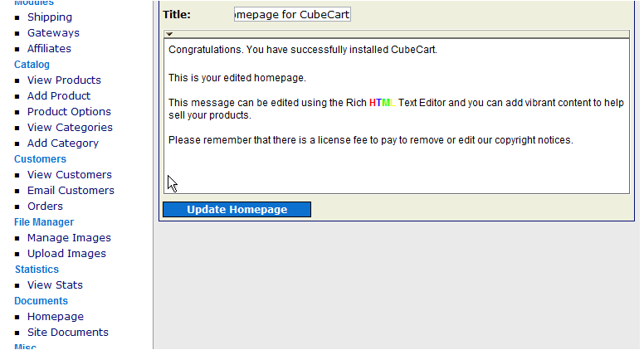Open View Stats page
644x350 pixels.
(55, 284)
